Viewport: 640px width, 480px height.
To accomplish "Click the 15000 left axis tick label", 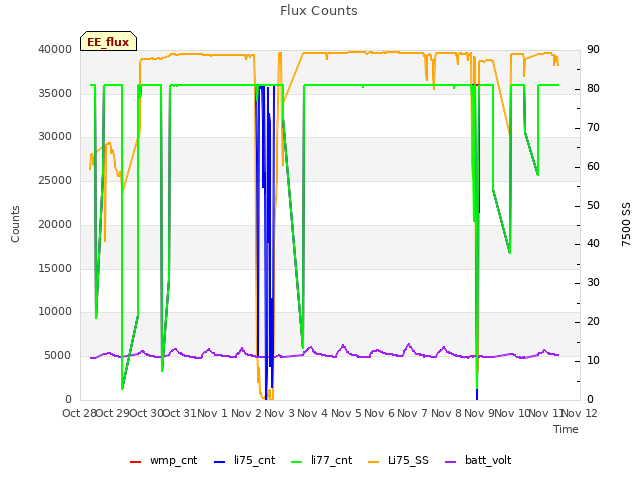I will tap(55, 269).
